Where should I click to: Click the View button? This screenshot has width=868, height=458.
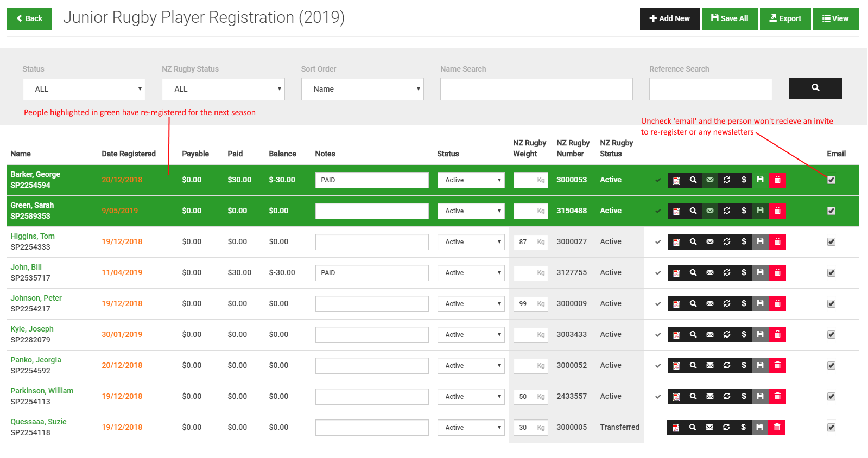pos(835,18)
